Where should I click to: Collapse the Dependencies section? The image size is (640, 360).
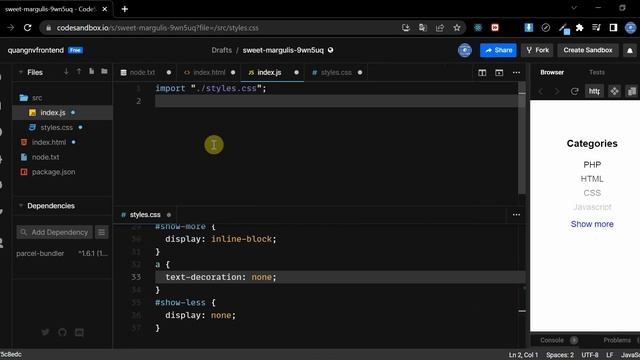pos(21,206)
